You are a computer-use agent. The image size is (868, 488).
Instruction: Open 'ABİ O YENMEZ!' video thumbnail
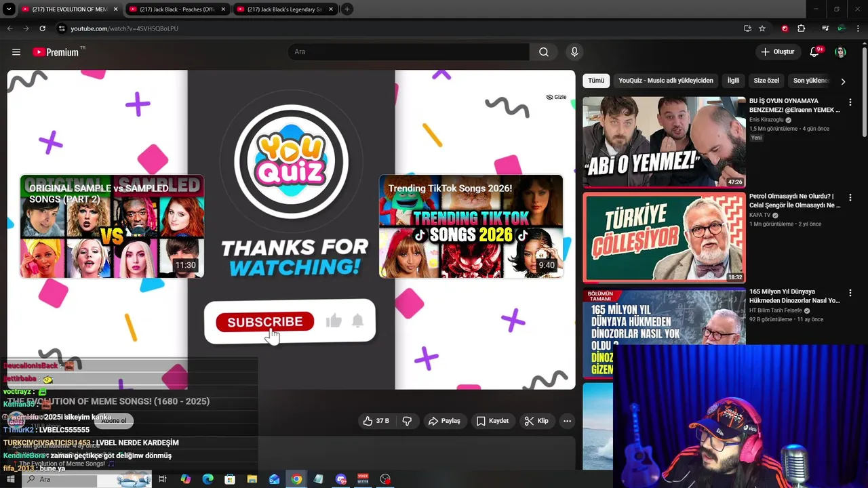(664, 142)
